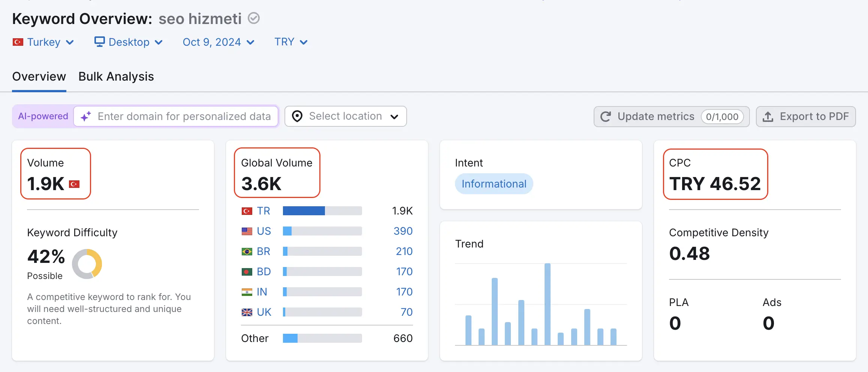Click the Global Volume value 3.6K
The image size is (868, 372).
click(x=261, y=184)
